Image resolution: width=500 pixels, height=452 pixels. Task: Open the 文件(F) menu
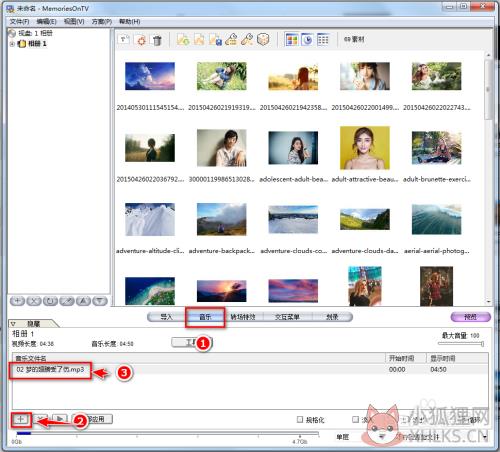pos(19,22)
